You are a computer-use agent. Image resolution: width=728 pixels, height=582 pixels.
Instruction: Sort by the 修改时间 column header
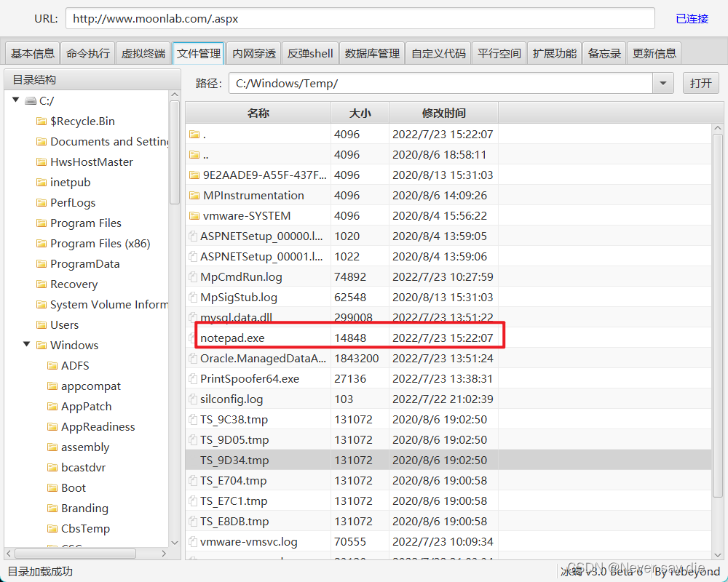tap(443, 113)
